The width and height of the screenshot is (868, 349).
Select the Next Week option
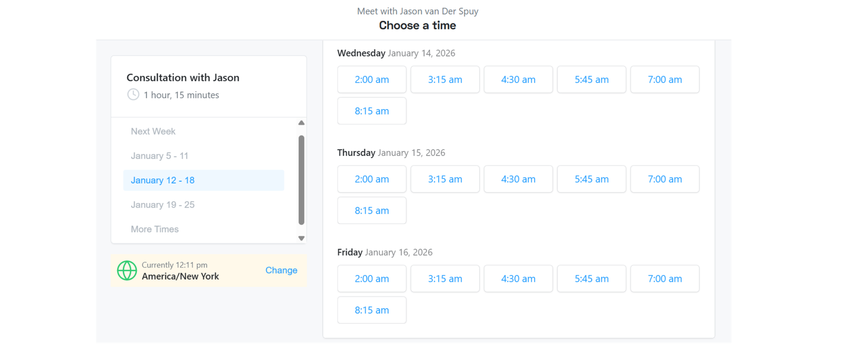153,131
